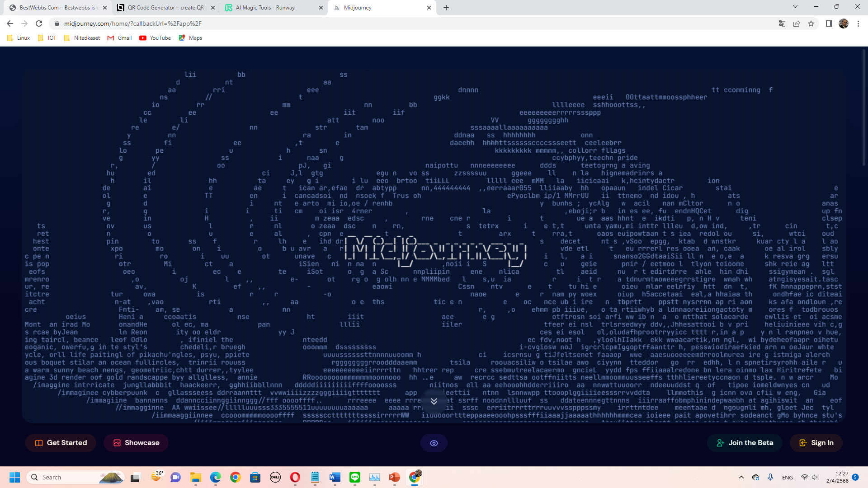Open the Showcase gallery button

136,443
